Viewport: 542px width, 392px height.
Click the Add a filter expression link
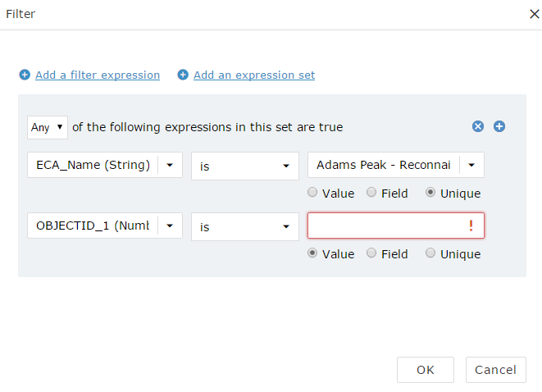98,75
